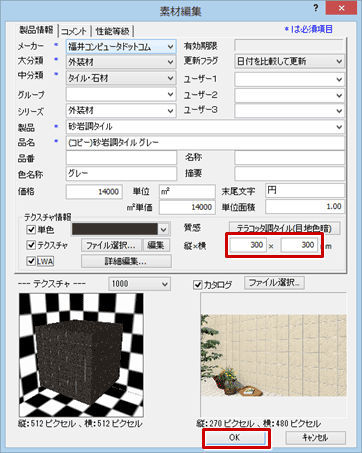Click the 価格 input field
The width and height of the screenshot is (362, 453).
pyautogui.click(x=94, y=192)
